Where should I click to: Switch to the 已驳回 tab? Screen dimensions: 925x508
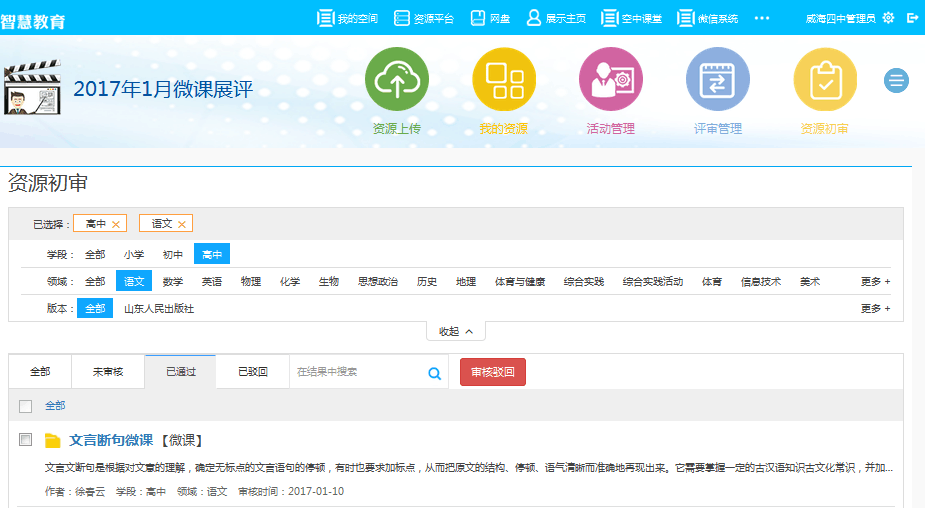(x=252, y=372)
